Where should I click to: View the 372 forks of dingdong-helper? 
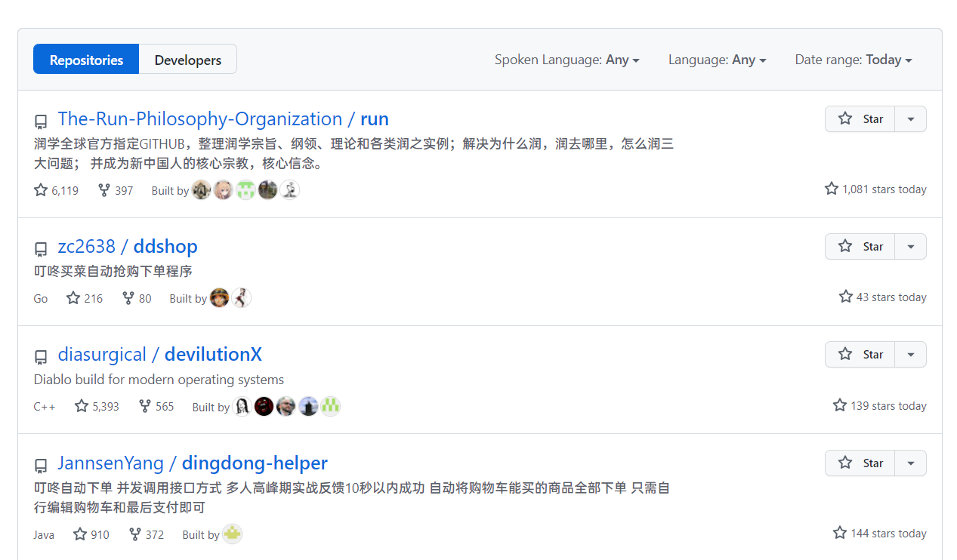pos(147,534)
